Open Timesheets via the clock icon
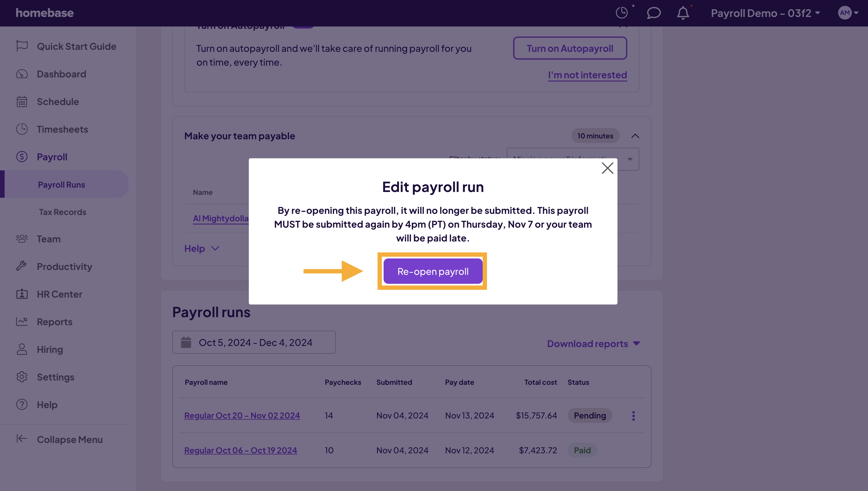Screen dimensions: 868x491 pyautogui.click(x=21, y=129)
